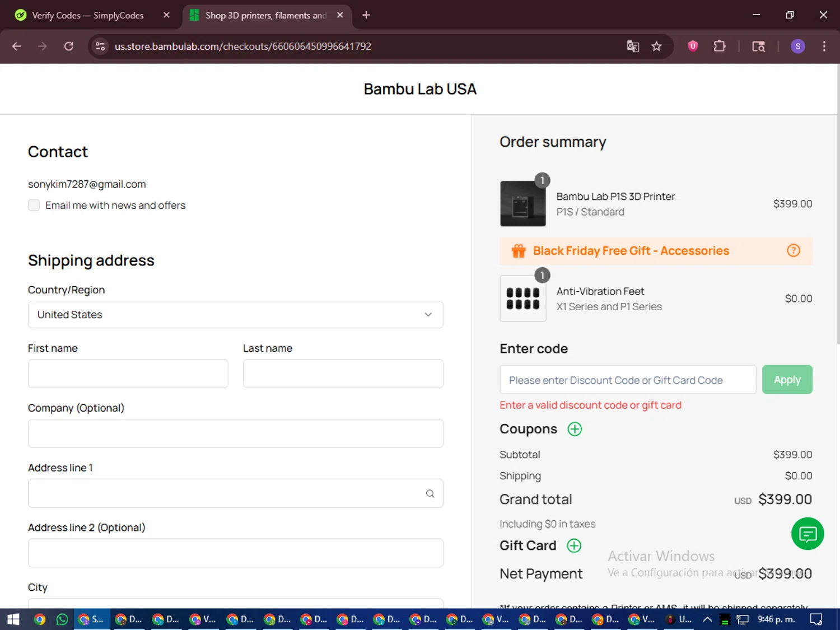Close the Verify Codes — SimplyCodes tab

pyautogui.click(x=166, y=15)
